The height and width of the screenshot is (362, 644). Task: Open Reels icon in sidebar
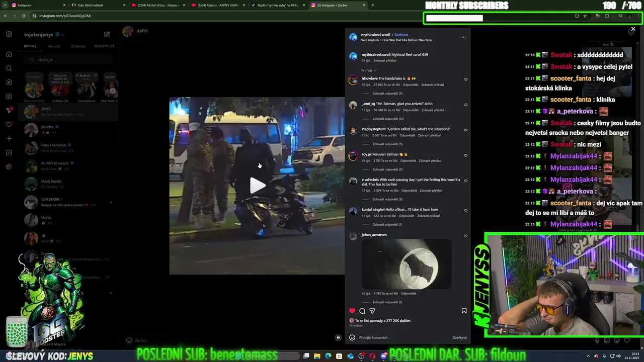(x=9, y=96)
